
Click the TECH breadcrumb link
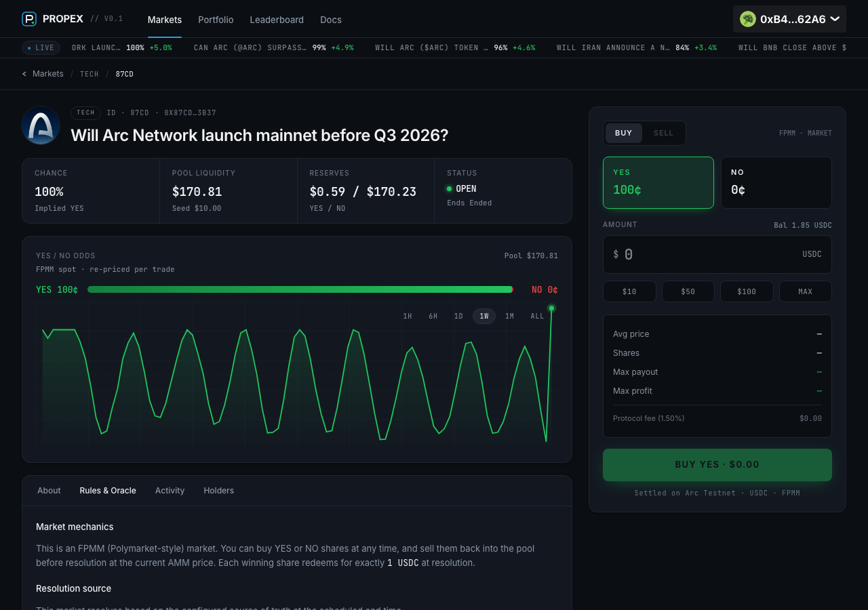pyautogui.click(x=90, y=74)
